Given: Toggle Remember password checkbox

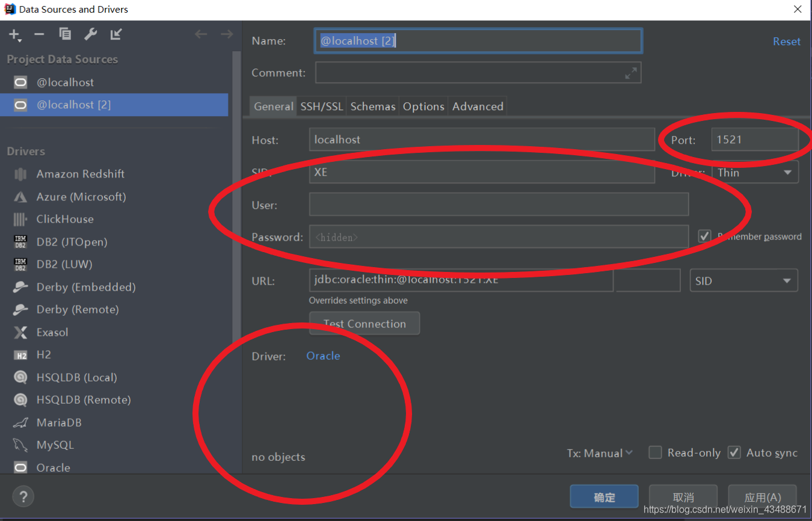Looking at the screenshot, I should [704, 236].
